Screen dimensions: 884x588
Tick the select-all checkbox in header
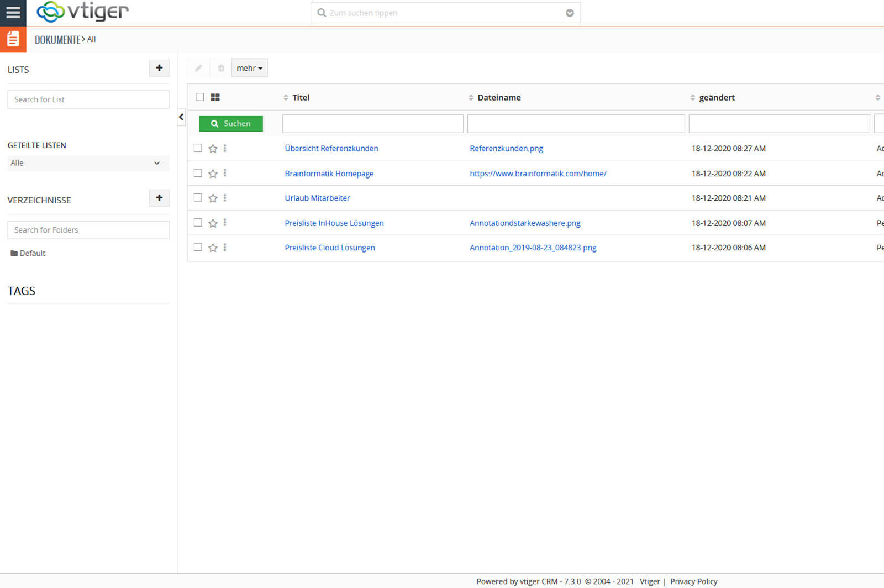point(200,97)
